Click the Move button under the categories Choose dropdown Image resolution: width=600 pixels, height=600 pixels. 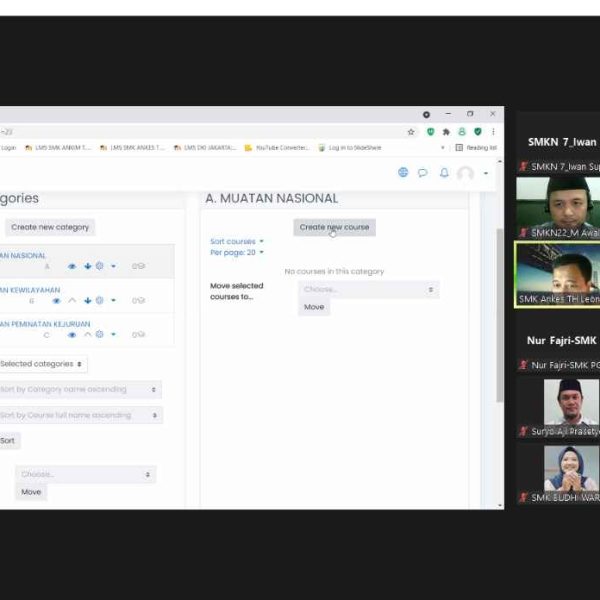(x=31, y=492)
